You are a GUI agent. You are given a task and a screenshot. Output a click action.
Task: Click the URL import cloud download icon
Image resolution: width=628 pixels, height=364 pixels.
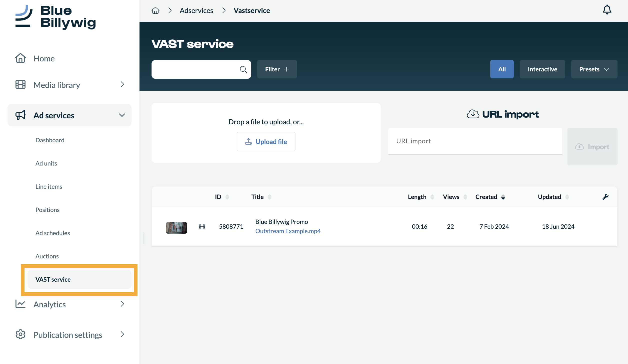tap(473, 114)
